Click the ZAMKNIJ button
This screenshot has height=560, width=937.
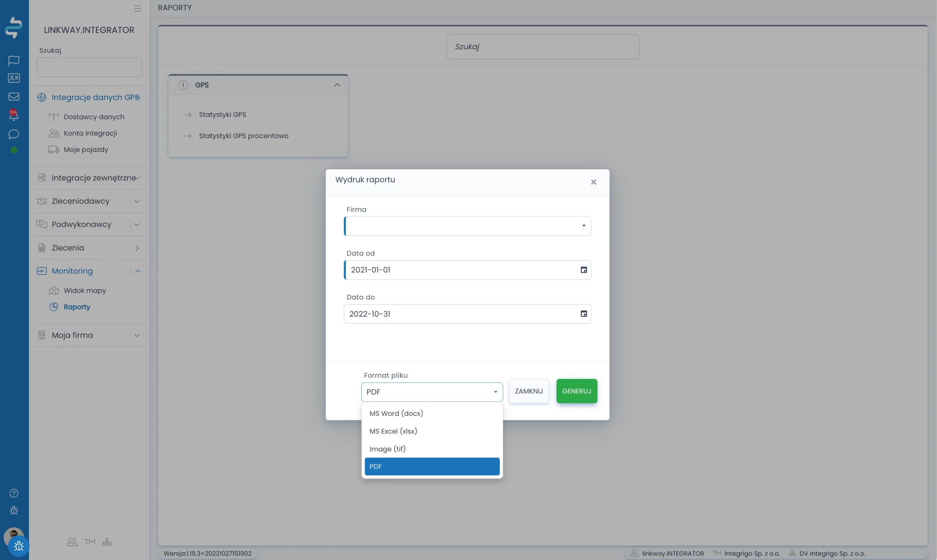529,391
